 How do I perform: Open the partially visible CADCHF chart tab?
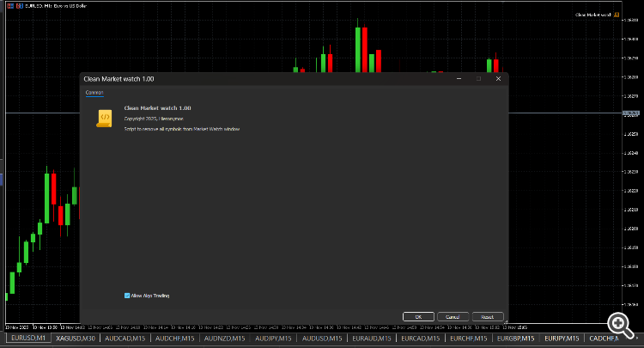click(603, 339)
